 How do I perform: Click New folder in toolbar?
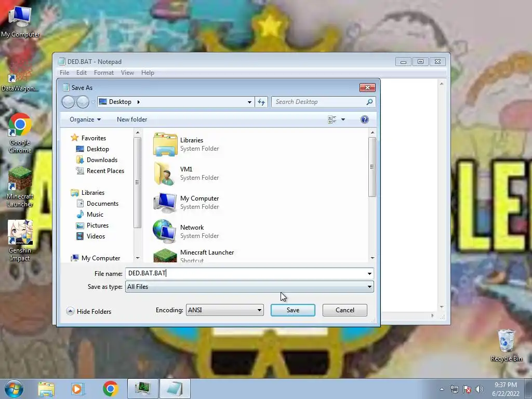(x=132, y=119)
